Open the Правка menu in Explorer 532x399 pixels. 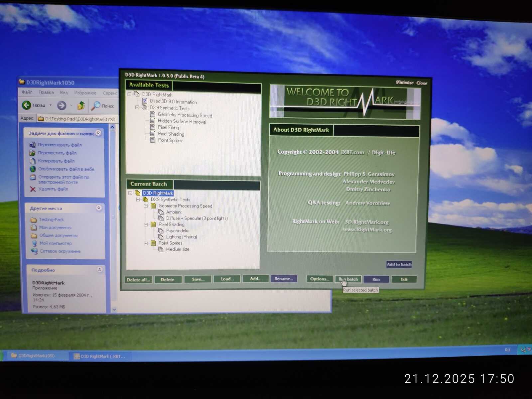46,92
